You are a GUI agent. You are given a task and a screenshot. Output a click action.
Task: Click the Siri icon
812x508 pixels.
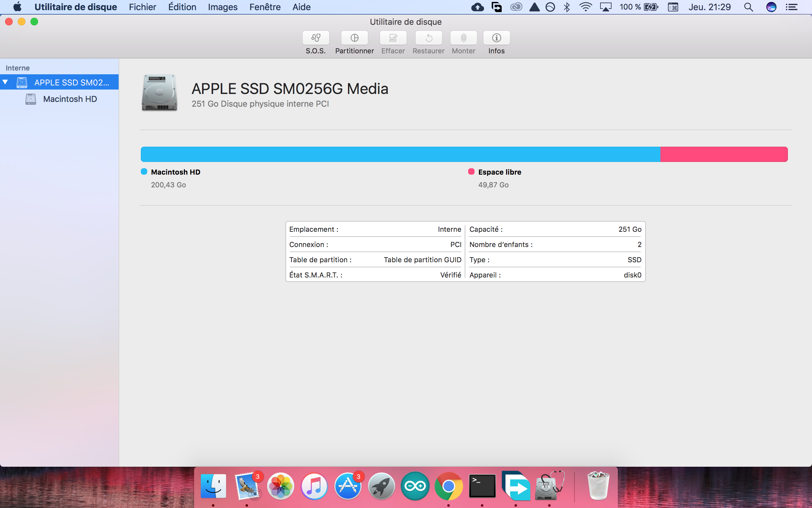point(771,7)
